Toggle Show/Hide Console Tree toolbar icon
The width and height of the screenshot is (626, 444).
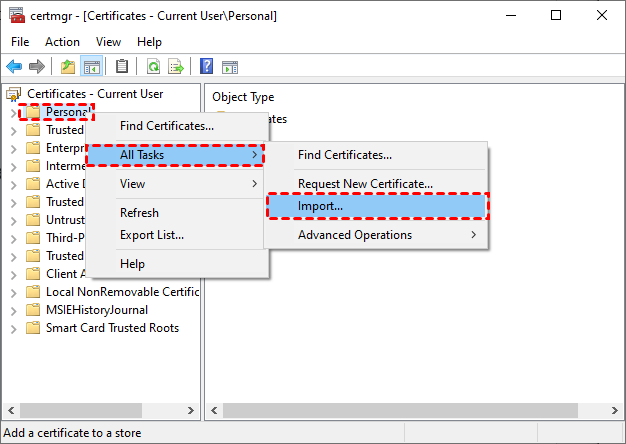92,66
